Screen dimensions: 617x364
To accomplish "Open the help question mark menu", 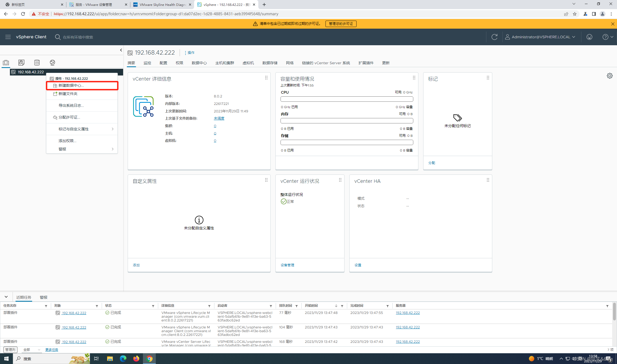I will [x=608, y=37].
